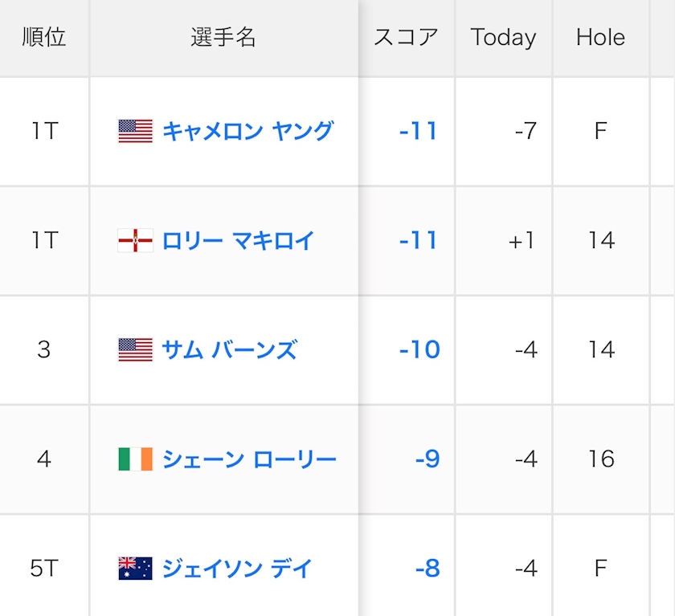This screenshot has width=675, height=616.
Task: Open player ロリー マキロイ profile link
Action: (238, 240)
